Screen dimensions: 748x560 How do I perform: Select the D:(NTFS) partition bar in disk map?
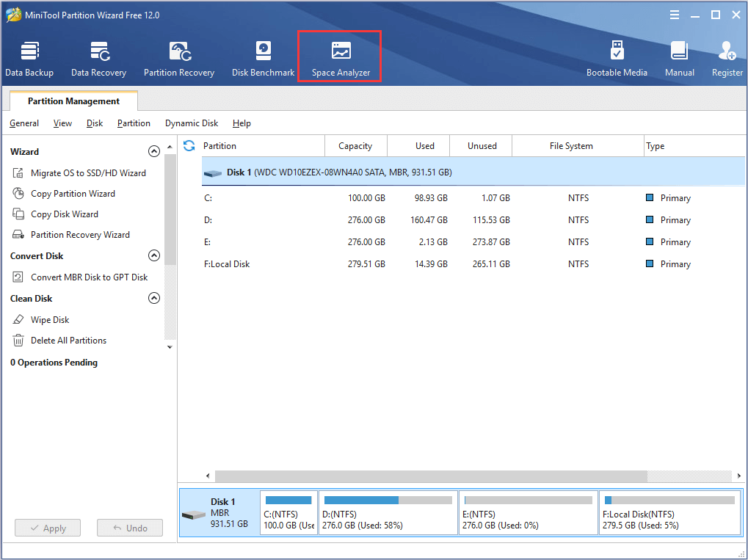[388, 512]
